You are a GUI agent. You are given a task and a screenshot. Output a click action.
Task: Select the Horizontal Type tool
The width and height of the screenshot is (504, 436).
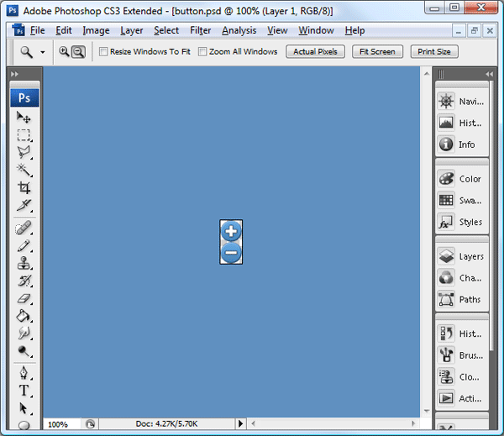click(x=24, y=391)
